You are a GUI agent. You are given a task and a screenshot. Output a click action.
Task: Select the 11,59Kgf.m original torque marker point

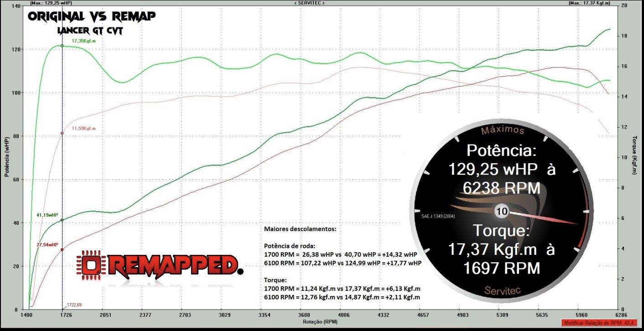62,133
